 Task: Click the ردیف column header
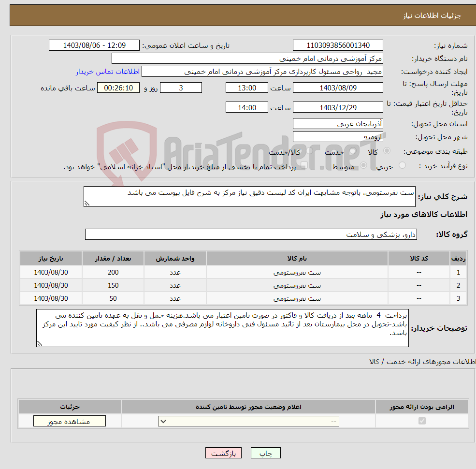point(459,259)
